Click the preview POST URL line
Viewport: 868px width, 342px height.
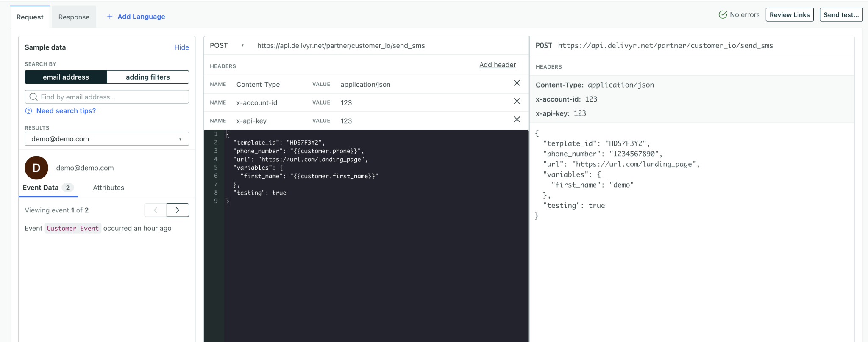point(654,46)
